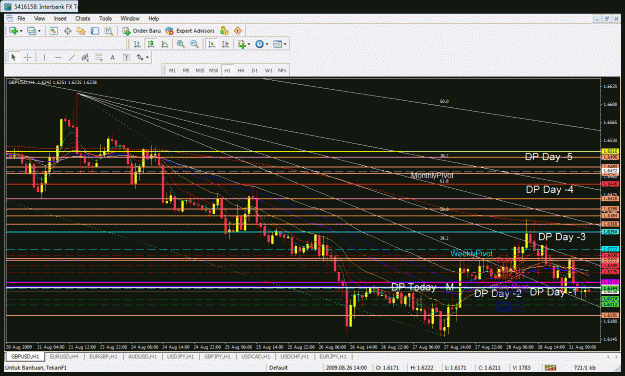Image resolution: width=625 pixels, height=376 pixels.
Task: Switch timeframe to M30
Action: click(214, 71)
